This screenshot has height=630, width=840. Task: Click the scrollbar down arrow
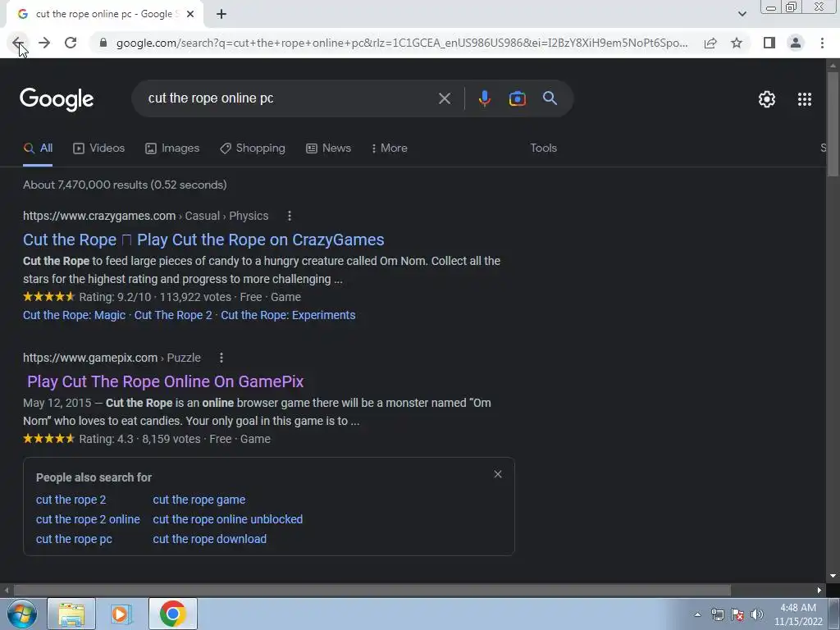pyautogui.click(x=833, y=576)
